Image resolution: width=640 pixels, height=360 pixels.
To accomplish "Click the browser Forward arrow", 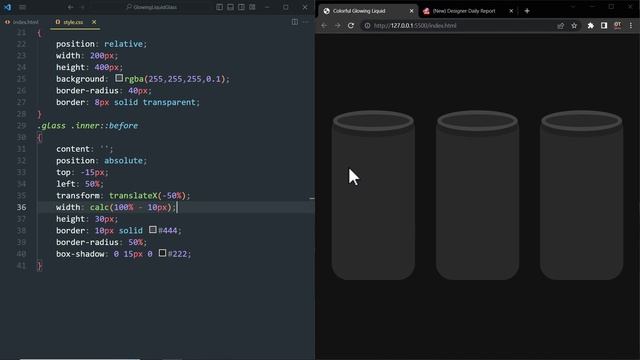I will pos(338,25).
